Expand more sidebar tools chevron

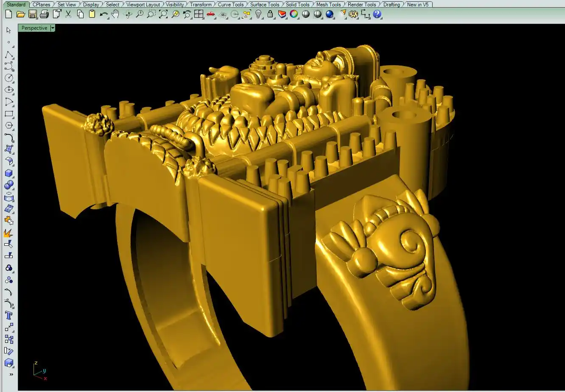11,374
